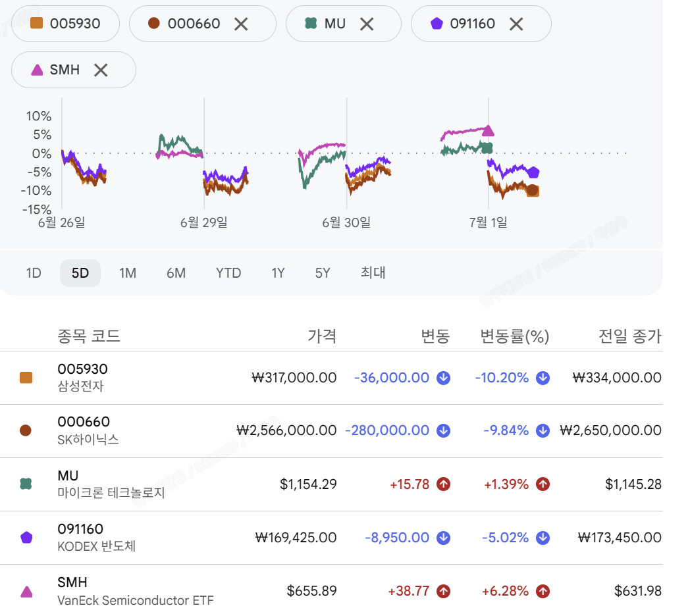Click the 변동률(%) column header

point(514,336)
